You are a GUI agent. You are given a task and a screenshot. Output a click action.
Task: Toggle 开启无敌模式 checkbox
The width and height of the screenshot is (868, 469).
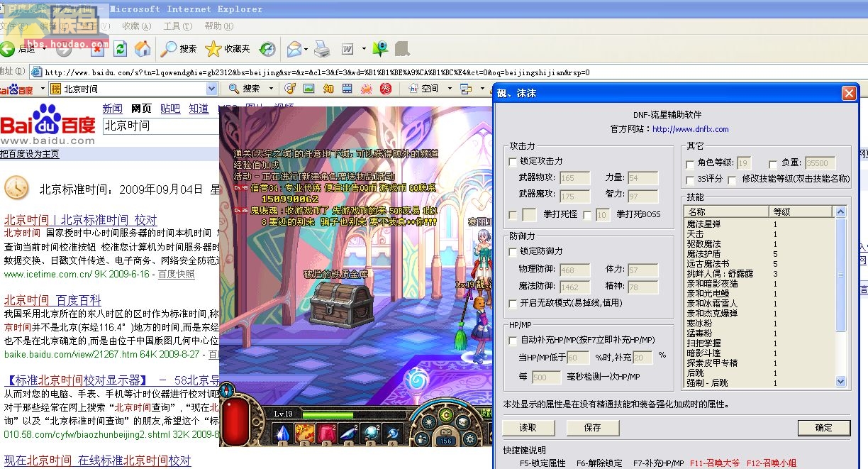pos(513,303)
